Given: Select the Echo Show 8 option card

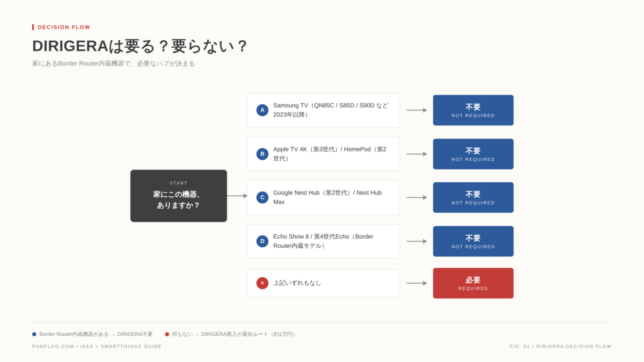Looking at the screenshot, I should click(x=324, y=241).
